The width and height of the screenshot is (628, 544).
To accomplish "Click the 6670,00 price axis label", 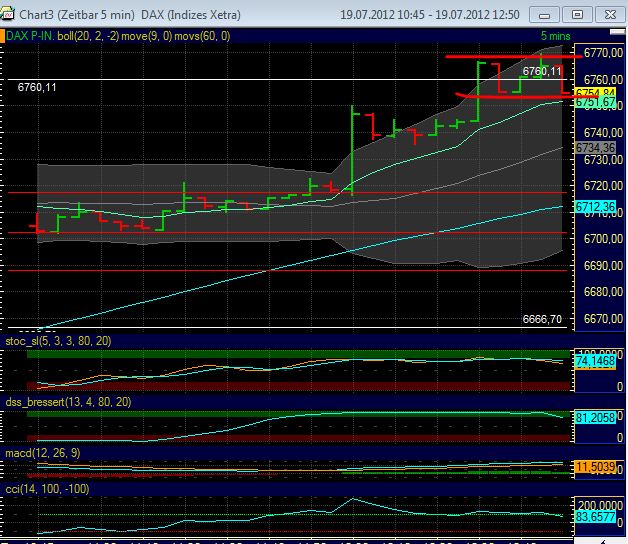I will (603, 319).
